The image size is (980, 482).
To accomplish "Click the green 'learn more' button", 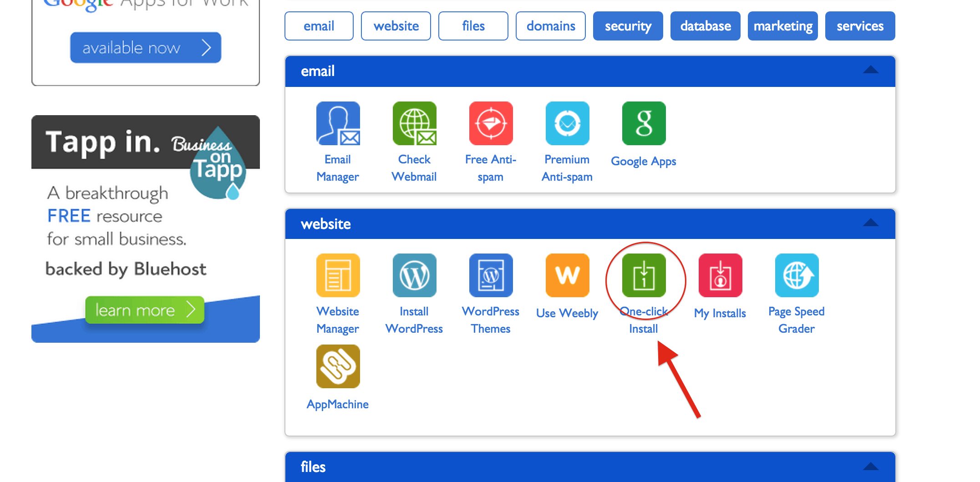I will click(145, 310).
